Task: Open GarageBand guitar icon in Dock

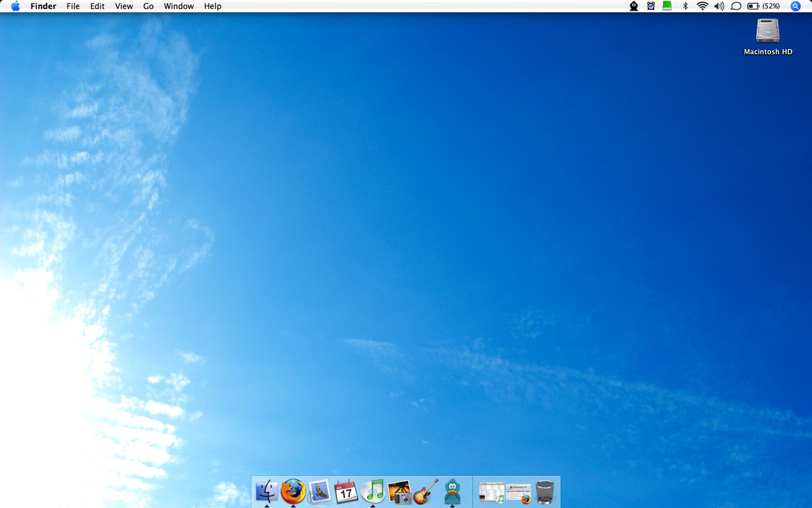Action: pos(426,492)
